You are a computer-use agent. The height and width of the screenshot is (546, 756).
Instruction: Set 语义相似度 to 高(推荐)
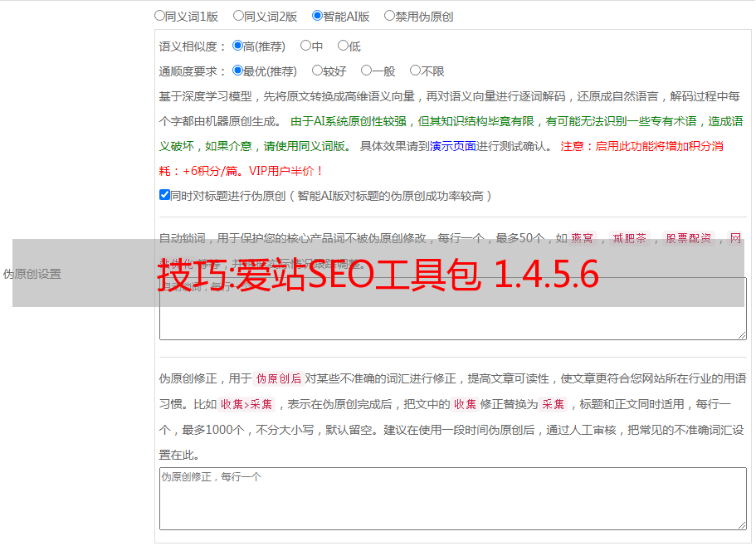237,46
